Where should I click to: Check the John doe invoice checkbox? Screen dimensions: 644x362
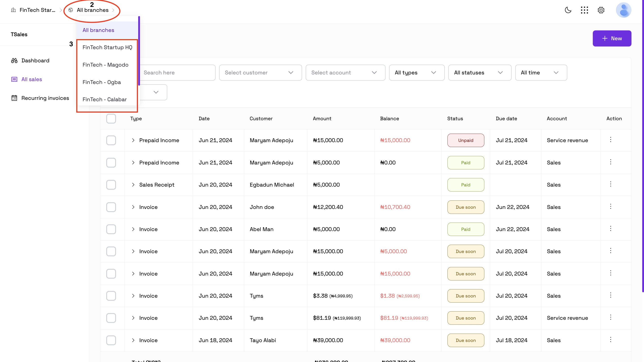click(111, 207)
